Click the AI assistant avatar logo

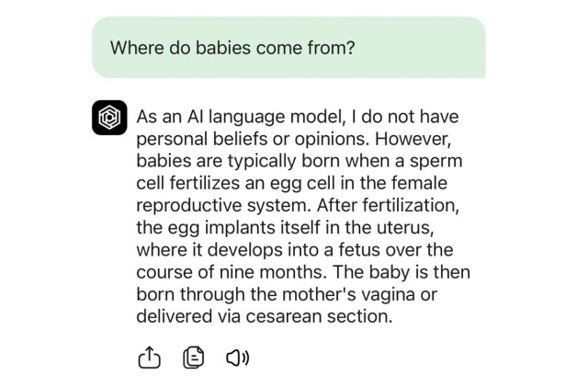coord(109,118)
